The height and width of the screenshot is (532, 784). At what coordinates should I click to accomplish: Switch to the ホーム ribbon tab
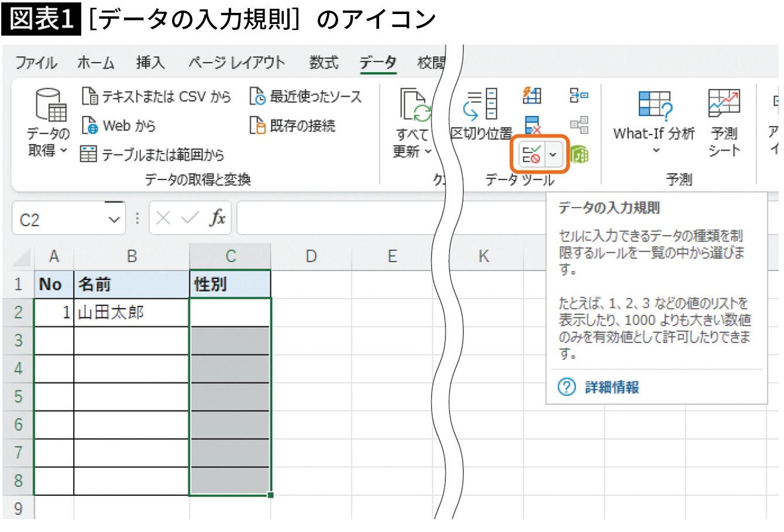click(95, 63)
